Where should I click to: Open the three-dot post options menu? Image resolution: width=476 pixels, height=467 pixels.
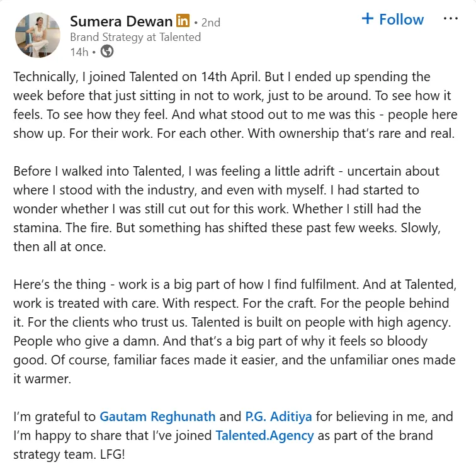[451, 19]
